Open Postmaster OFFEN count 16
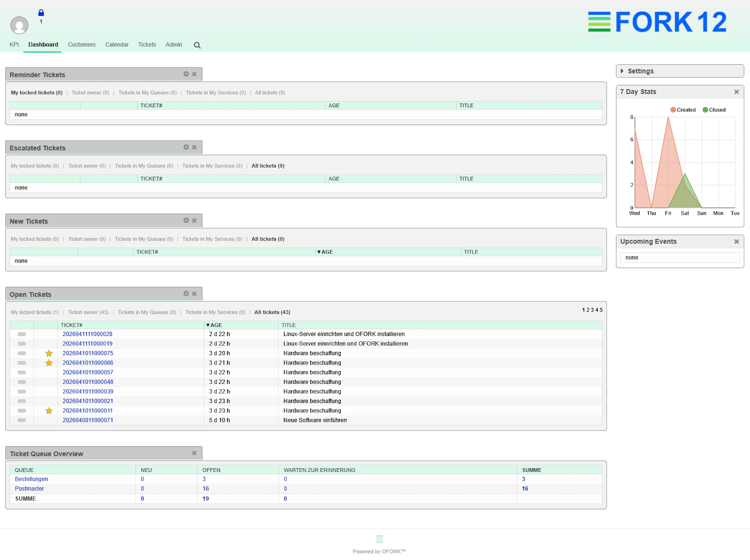Image resolution: width=750 pixels, height=560 pixels. coord(206,489)
